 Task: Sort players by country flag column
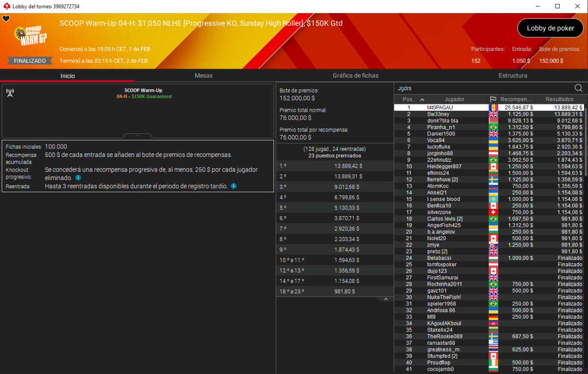point(493,100)
